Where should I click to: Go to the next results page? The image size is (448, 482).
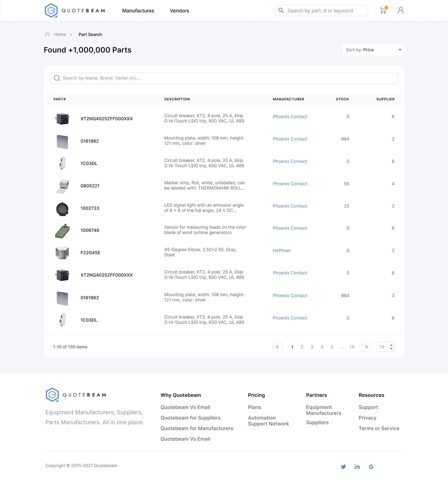pyautogui.click(x=366, y=347)
